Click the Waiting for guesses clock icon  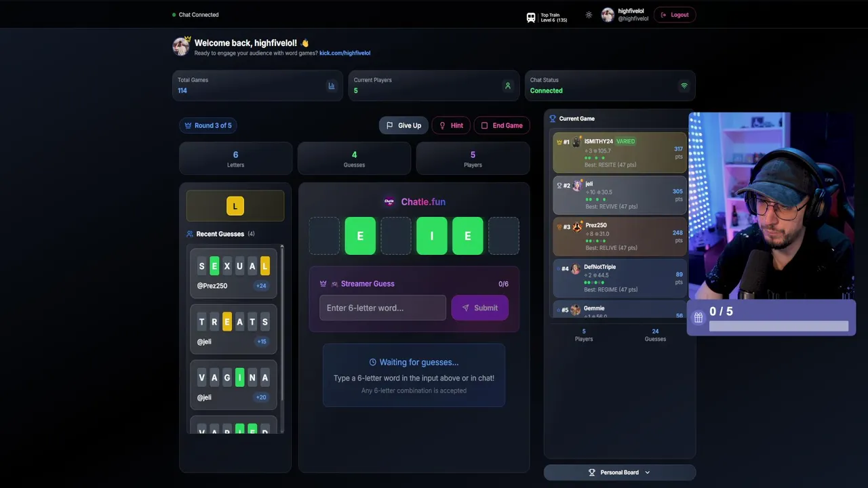(372, 363)
